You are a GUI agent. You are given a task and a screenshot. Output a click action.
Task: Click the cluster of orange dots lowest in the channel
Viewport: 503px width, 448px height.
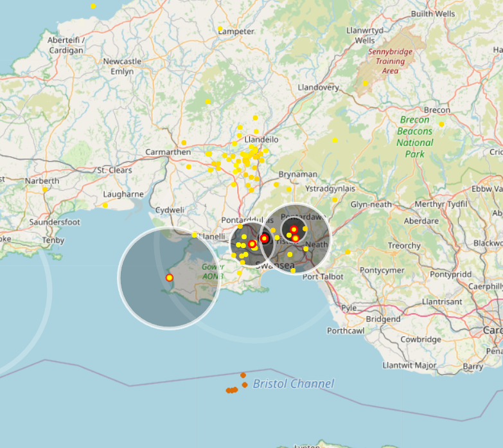(232, 390)
